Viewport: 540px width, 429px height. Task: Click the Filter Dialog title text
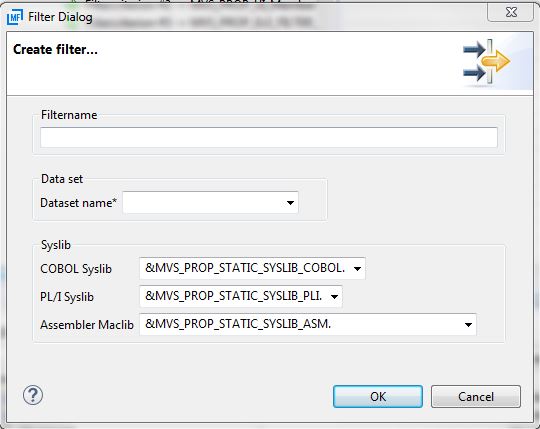coord(60,17)
